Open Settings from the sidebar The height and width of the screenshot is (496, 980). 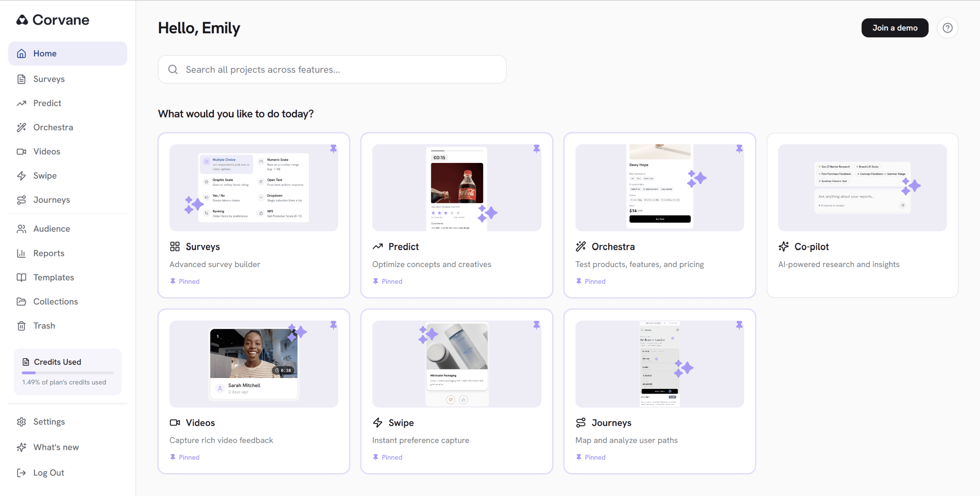pyautogui.click(x=49, y=422)
